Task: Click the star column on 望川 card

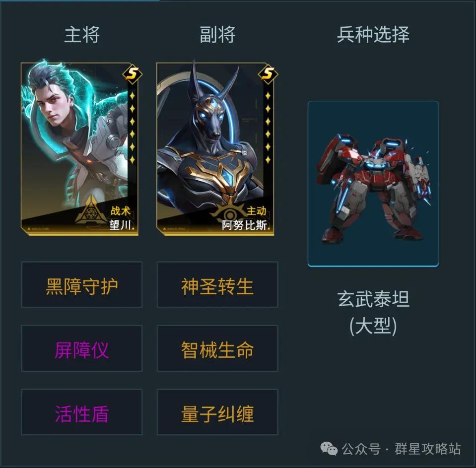Action: pos(133,128)
